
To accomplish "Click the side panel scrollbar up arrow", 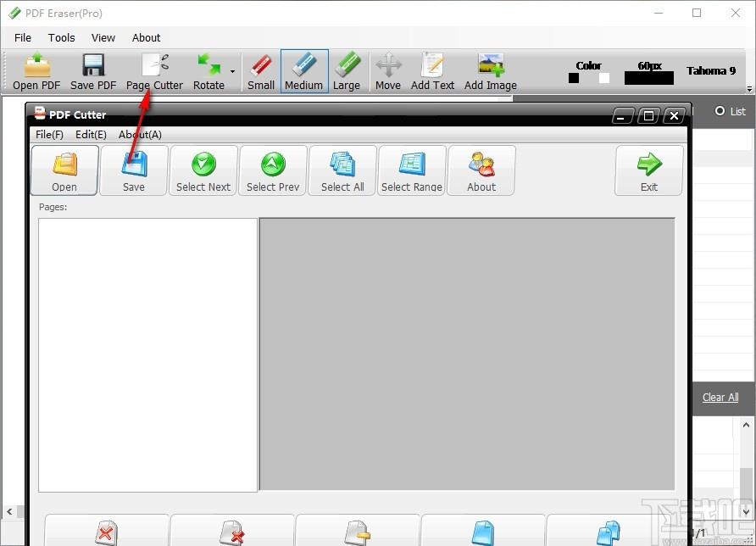I will pyautogui.click(x=746, y=425).
